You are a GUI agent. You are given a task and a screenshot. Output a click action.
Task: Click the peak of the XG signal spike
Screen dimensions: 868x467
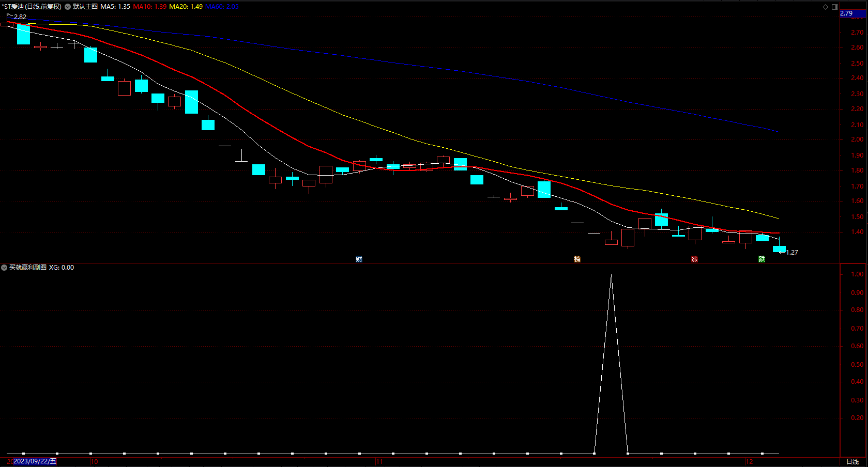point(611,275)
